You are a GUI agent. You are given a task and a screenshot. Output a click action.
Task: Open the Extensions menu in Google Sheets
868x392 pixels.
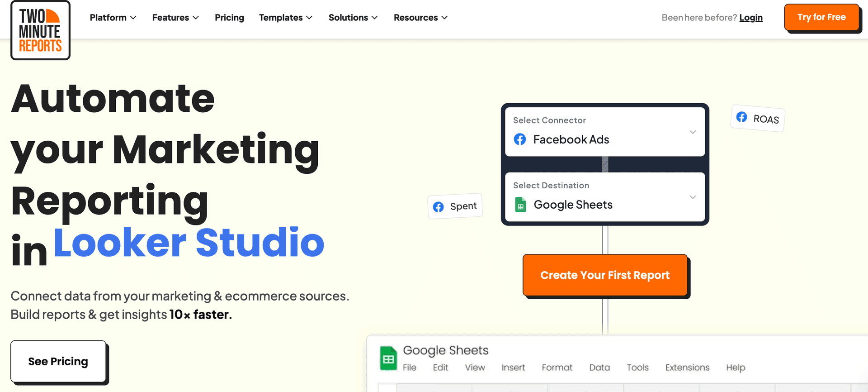[687, 368]
